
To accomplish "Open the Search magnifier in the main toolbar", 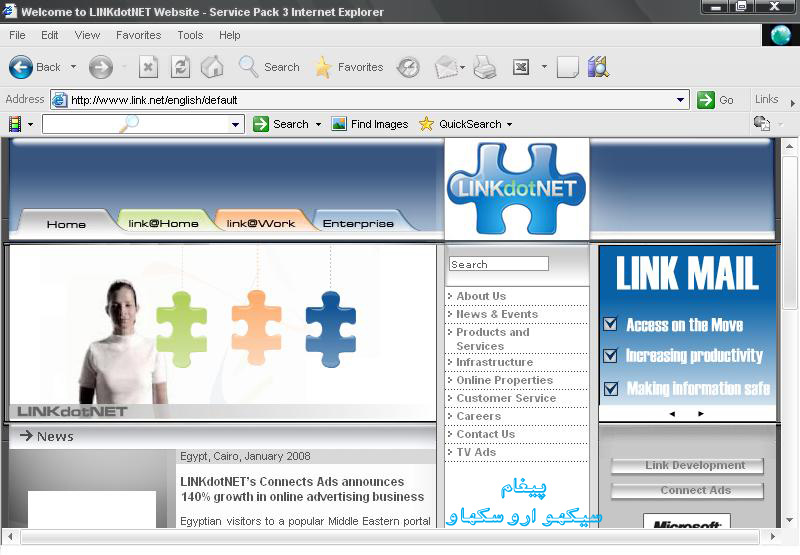I will pos(248,67).
